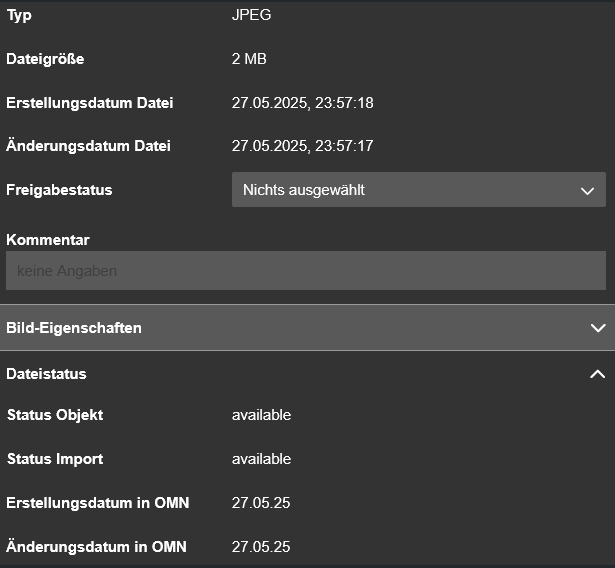This screenshot has height=568, width=615.
Task: Click into the Kommentar input field
Action: pyautogui.click(x=306, y=271)
